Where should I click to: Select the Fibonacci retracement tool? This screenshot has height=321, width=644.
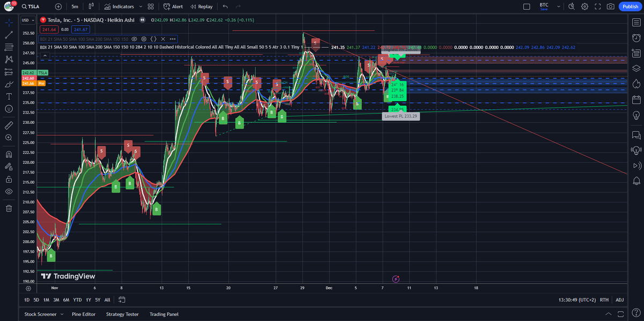pos(9,47)
